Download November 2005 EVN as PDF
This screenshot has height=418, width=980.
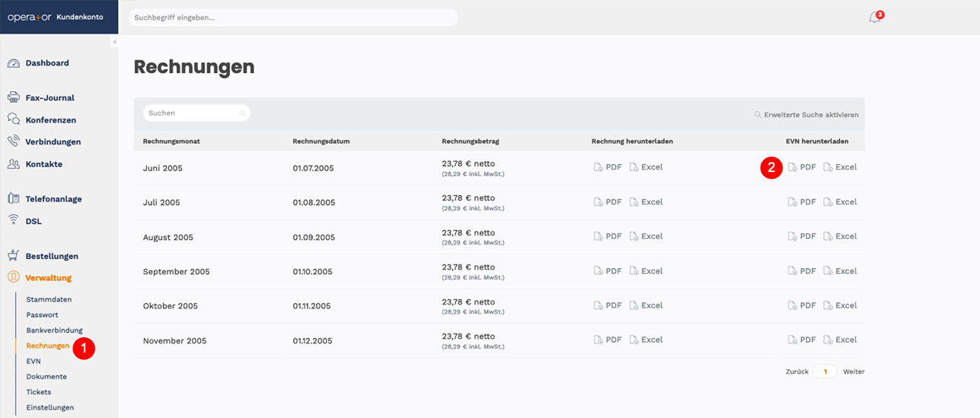[802, 340]
